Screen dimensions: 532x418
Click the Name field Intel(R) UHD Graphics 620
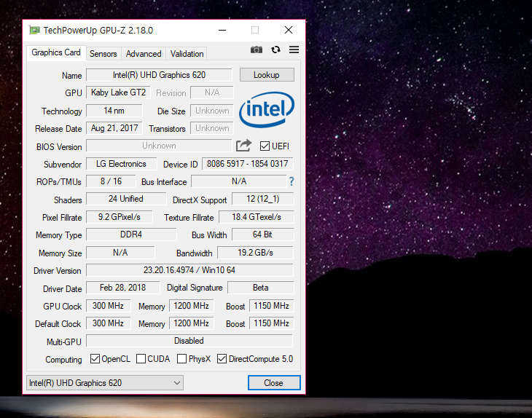[x=159, y=75]
